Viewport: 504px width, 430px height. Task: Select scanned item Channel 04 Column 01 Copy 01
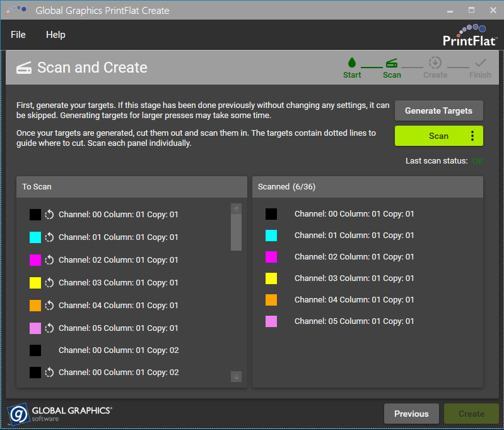[354, 300]
